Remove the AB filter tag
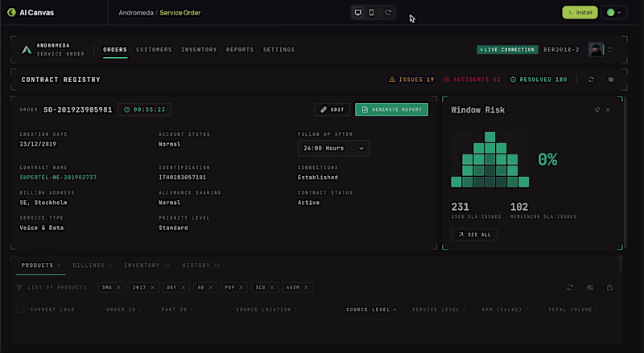The height and width of the screenshot is (353, 644). (210, 287)
